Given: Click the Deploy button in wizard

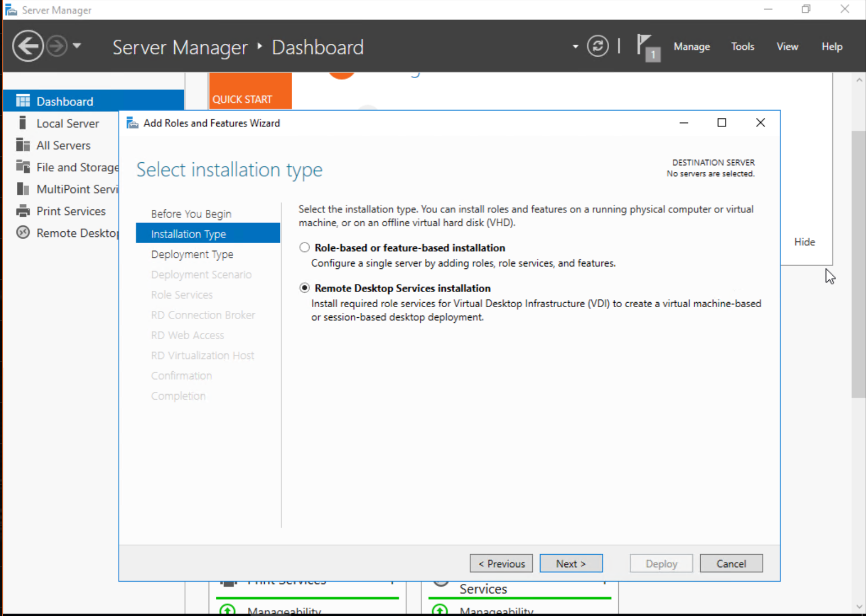Looking at the screenshot, I should click(x=661, y=563).
